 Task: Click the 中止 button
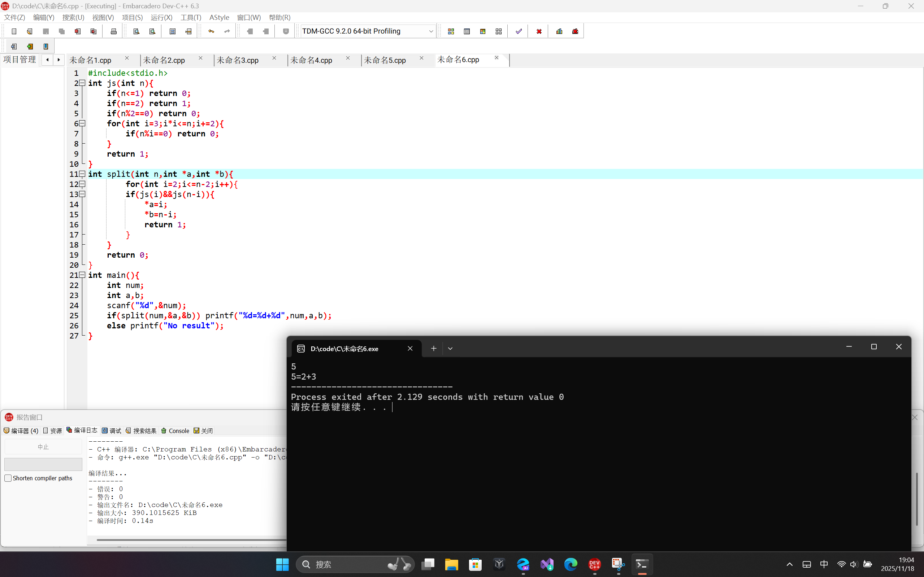[x=43, y=446]
